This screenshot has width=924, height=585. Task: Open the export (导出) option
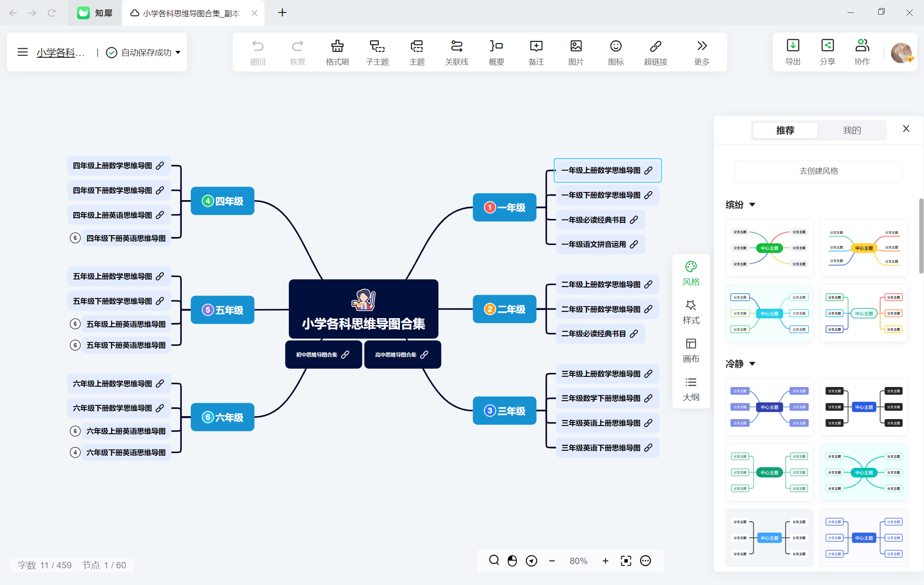pyautogui.click(x=793, y=52)
